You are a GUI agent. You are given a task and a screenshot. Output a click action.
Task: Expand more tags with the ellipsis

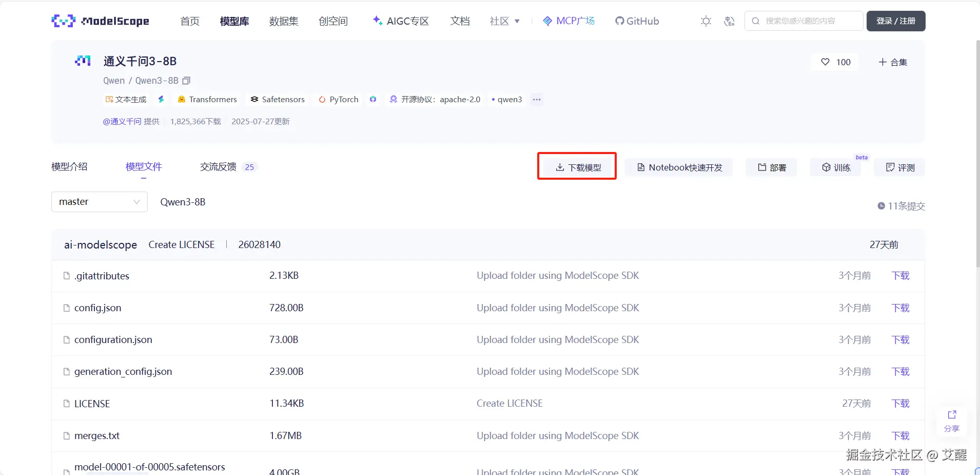[537, 99]
